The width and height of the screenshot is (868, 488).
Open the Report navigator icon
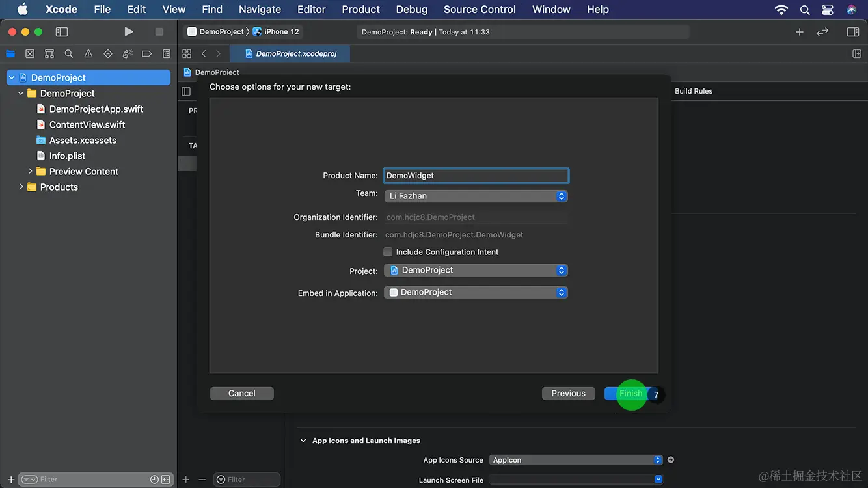tap(167, 54)
